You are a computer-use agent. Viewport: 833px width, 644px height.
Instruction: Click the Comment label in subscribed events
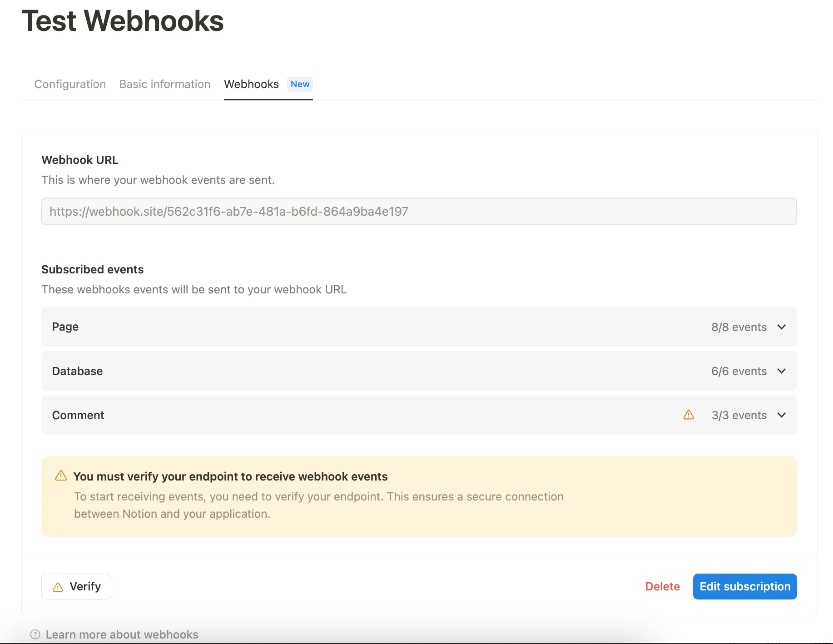pyautogui.click(x=78, y=415)
